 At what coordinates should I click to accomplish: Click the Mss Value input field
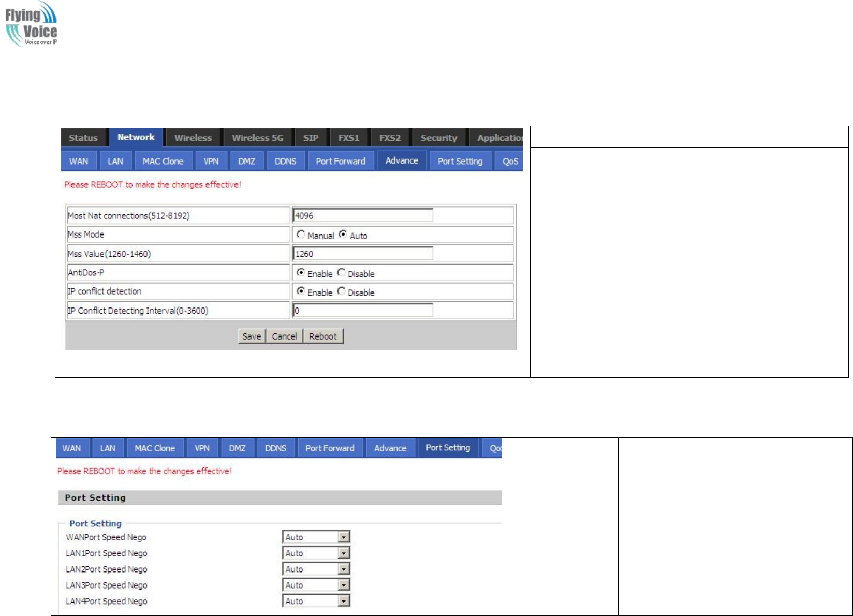363,254
